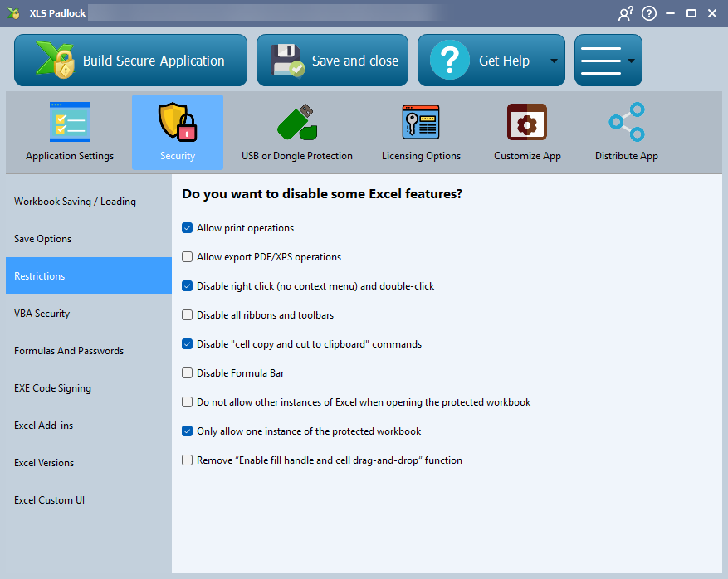Enable Allow export PDF/XPS operations
Image resolution: width=728 pixels, height=579 pixels.
(188, 257)
